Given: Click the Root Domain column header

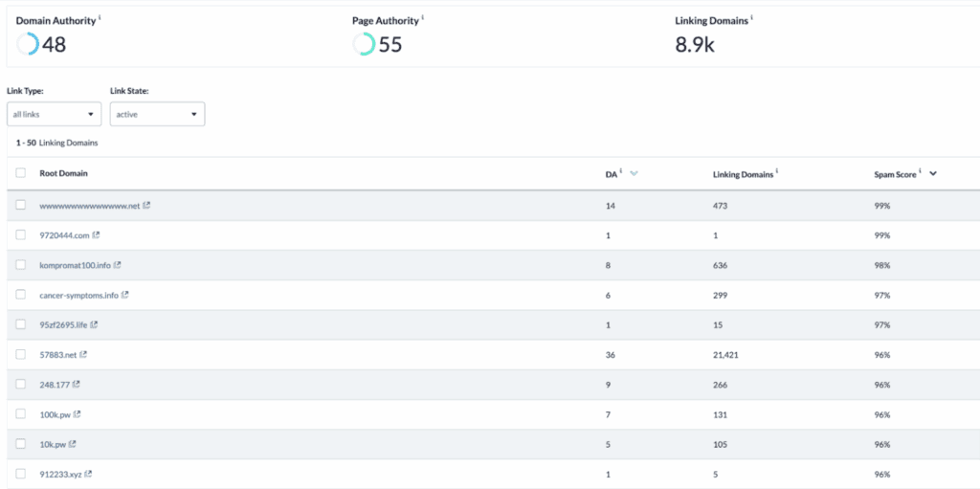Looking at the screenshot, I should tap(64, 173).
